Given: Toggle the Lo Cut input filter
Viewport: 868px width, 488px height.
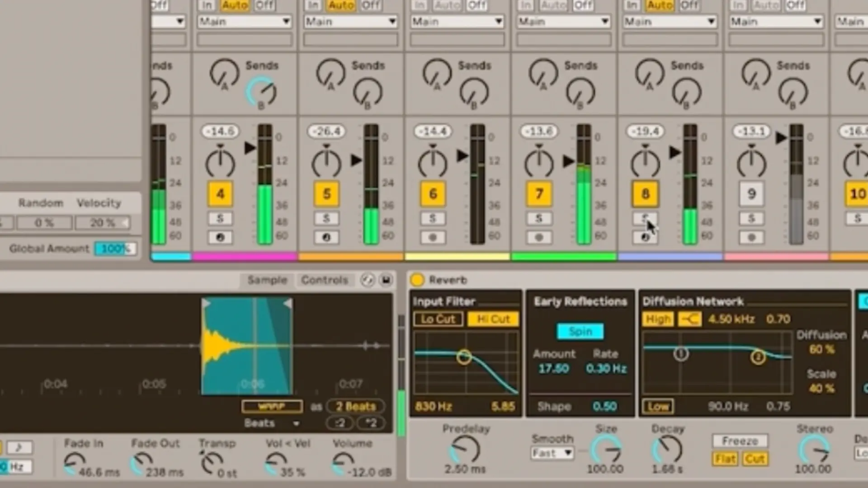Looking at the screenshot, I should coord(438,319).
